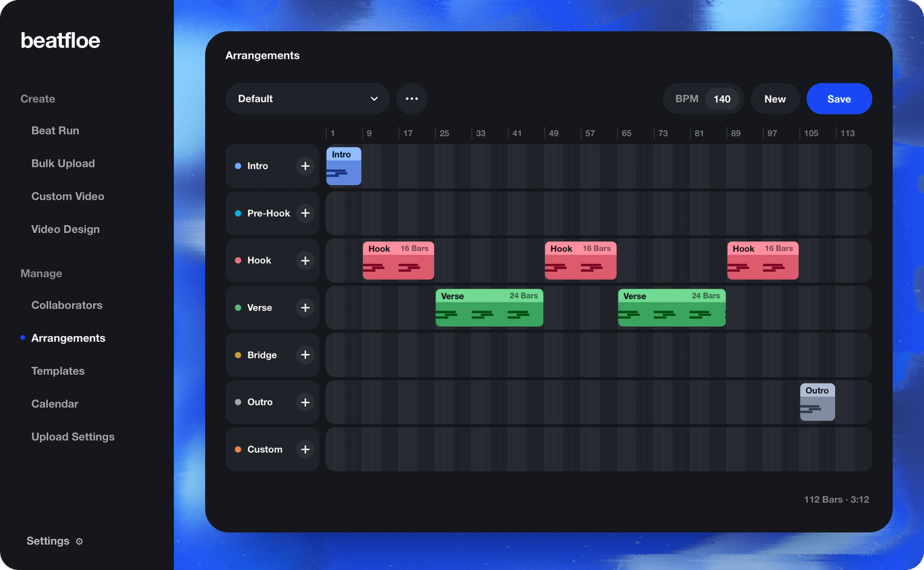
Task: Click the Manage section heading
Action: pyautogui.click(x=41, y=274)
